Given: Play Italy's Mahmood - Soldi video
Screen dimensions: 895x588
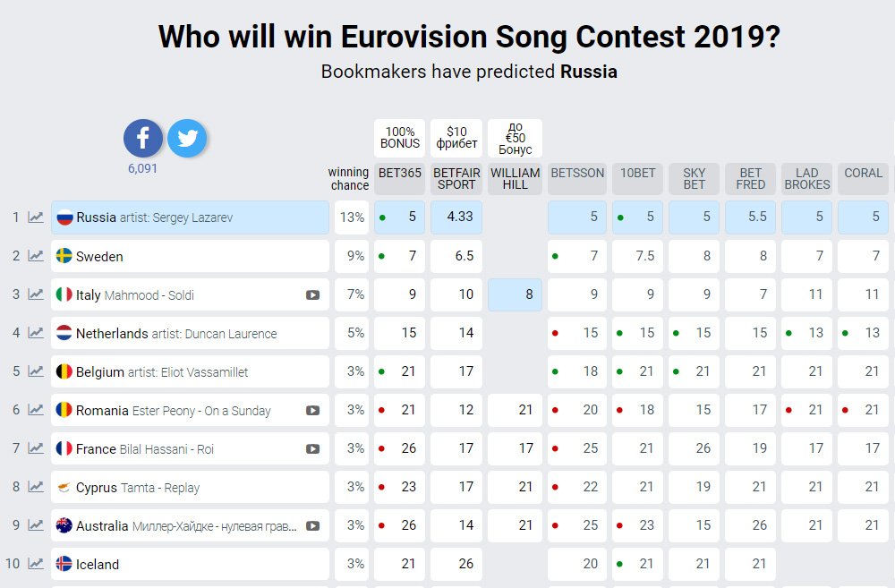Looking at the screenshot, I should coord(312,295).
